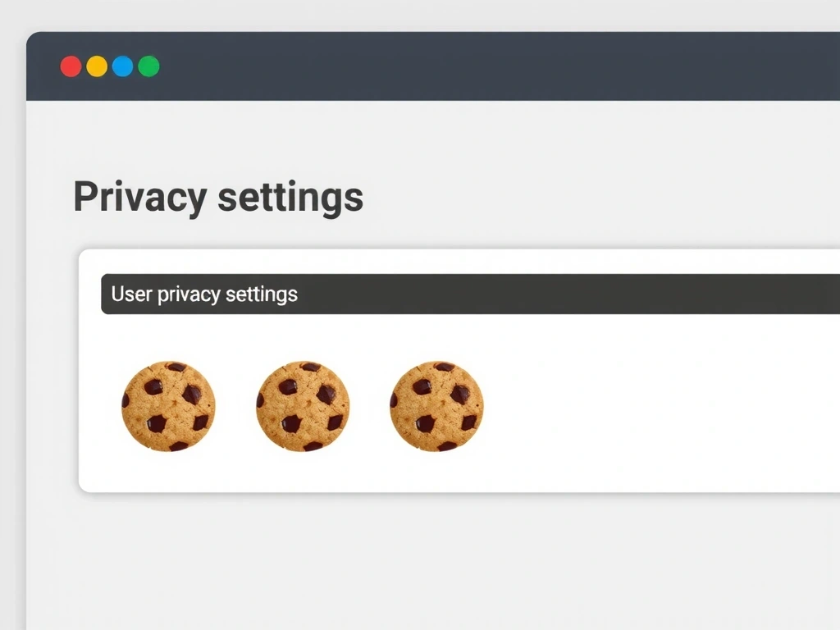Click the blue window control dot
This screenshot has height=630, width=840.
(x=122, y=66)
